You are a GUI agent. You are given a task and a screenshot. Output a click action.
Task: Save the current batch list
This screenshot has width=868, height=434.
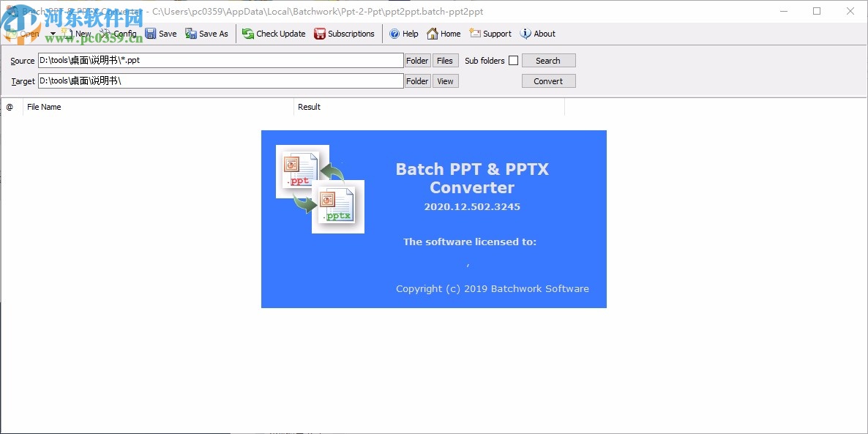[161, 34]
